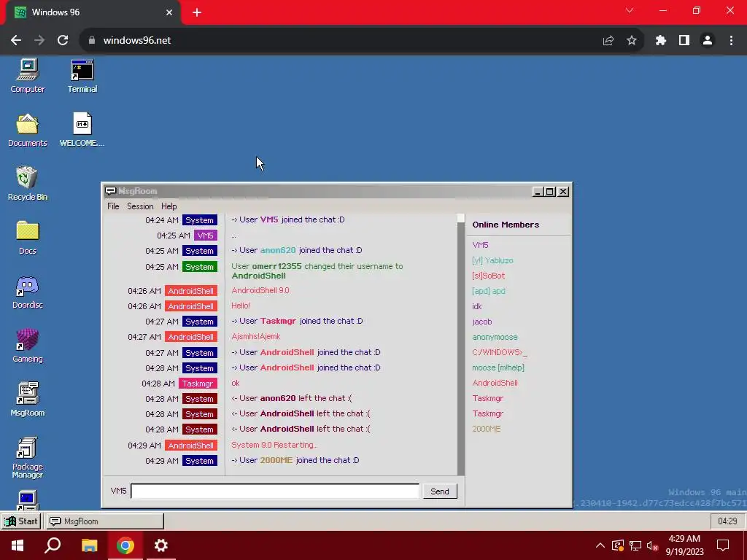
Task: Launch the MsgRoom desktop shortcut
Action: [27, 400]
